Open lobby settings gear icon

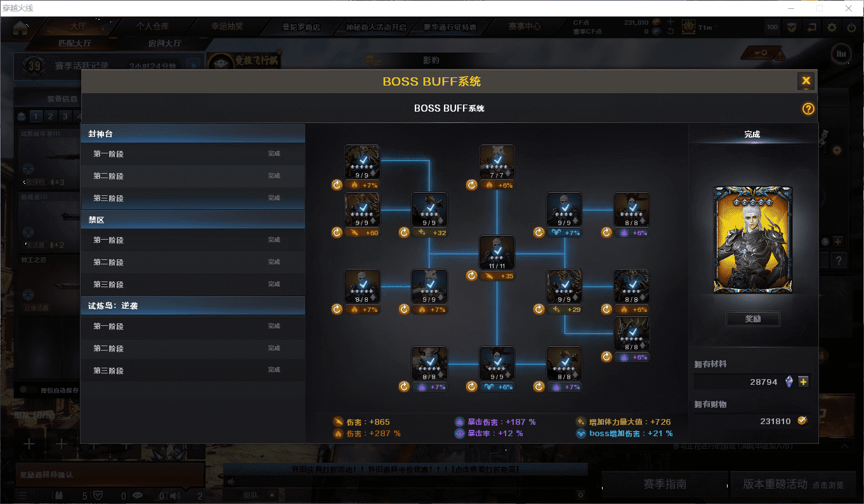(x=832, y=27)
